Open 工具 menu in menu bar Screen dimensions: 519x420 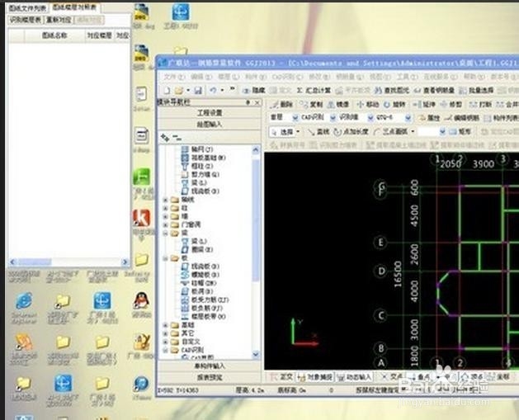408,77
